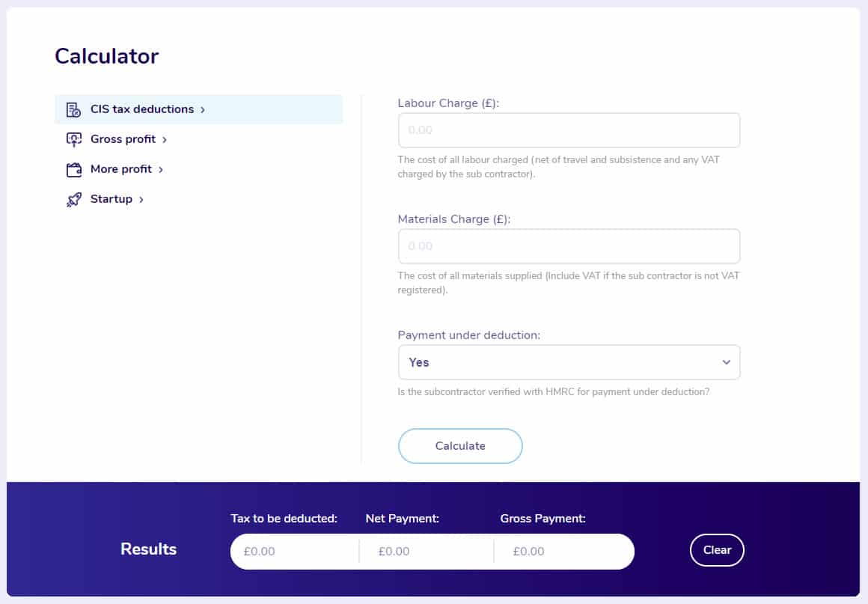Switch to the Startup calculator
Image resolution: width=868 pixels, height=604 pixels.
(111, 199)
